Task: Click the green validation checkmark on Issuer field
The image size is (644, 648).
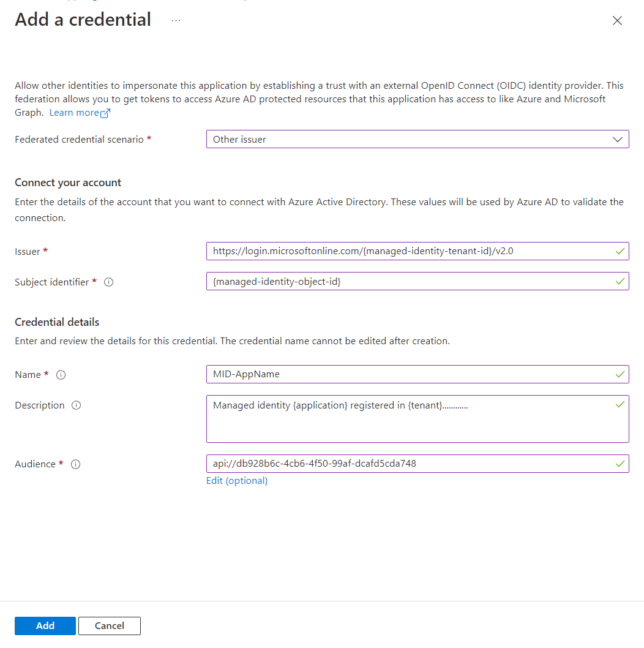Action: [620, 251]
